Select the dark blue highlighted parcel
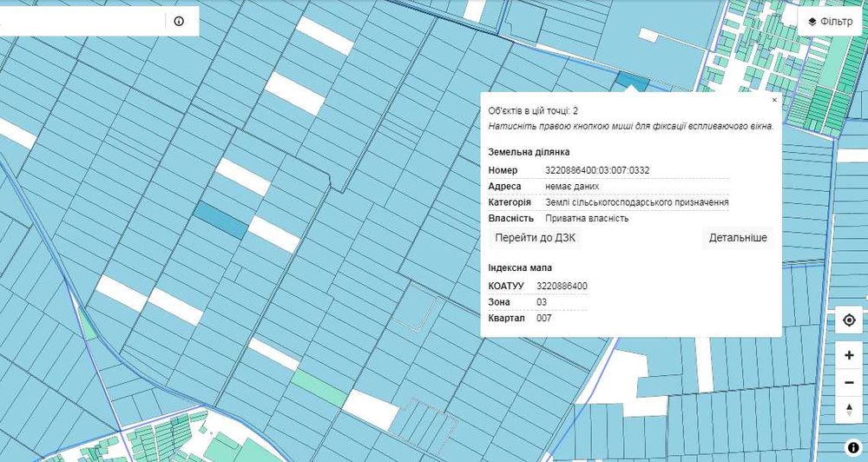Viewport: 868px width, 462px height. click(221, 221)
